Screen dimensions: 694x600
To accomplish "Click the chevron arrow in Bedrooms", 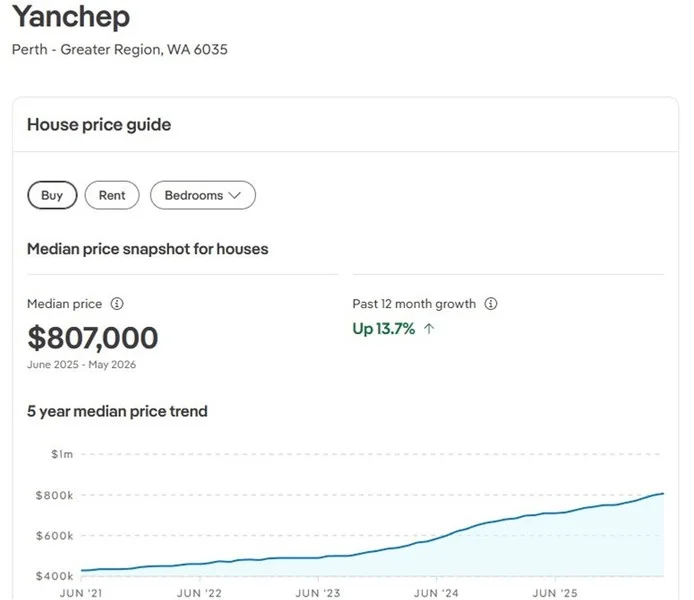I will (x=234, y=195).
